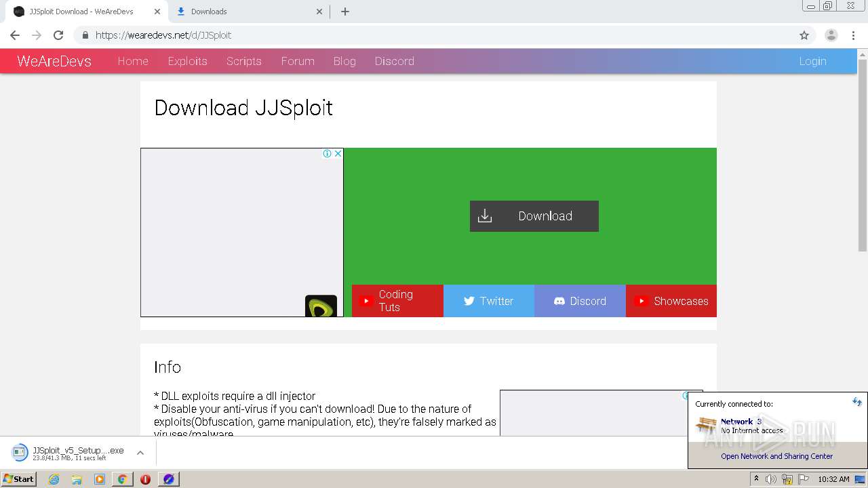Screen dimensions: 868x488
Task: Open Discord in the navigation bar
Action: pyautogui.click(x=395, y=61)
